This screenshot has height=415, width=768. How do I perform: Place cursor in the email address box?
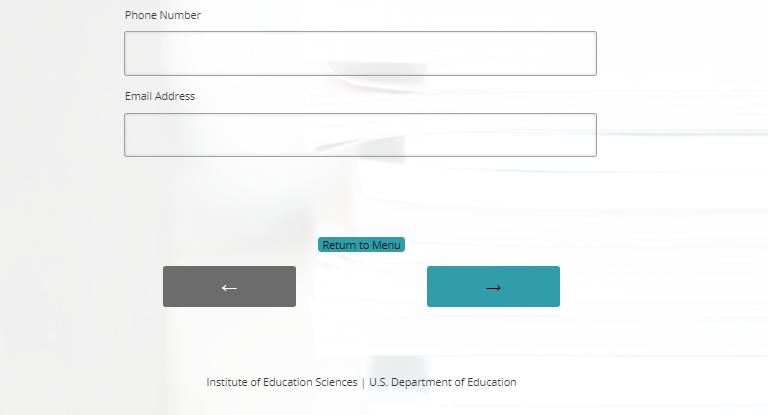tap(360, 135)
